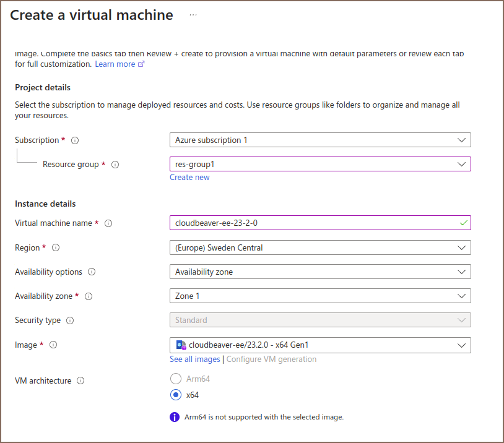
Task: Select the Arm64 architecture radio button
Action: [x=176, y=379]
